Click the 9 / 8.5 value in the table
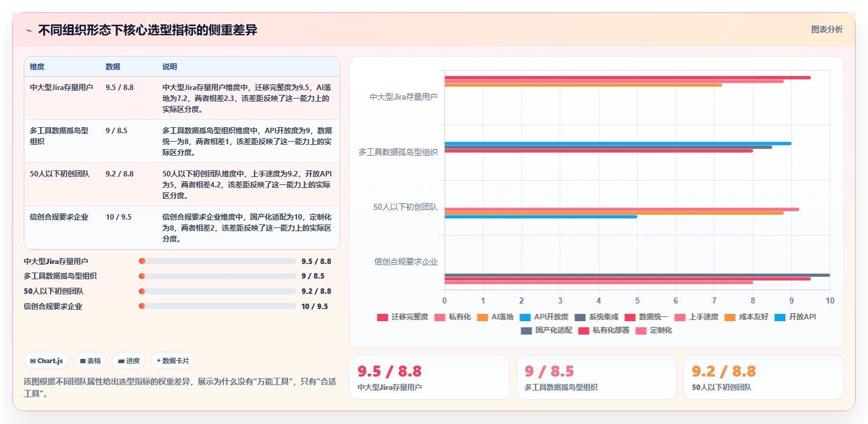 click(116, 131)
